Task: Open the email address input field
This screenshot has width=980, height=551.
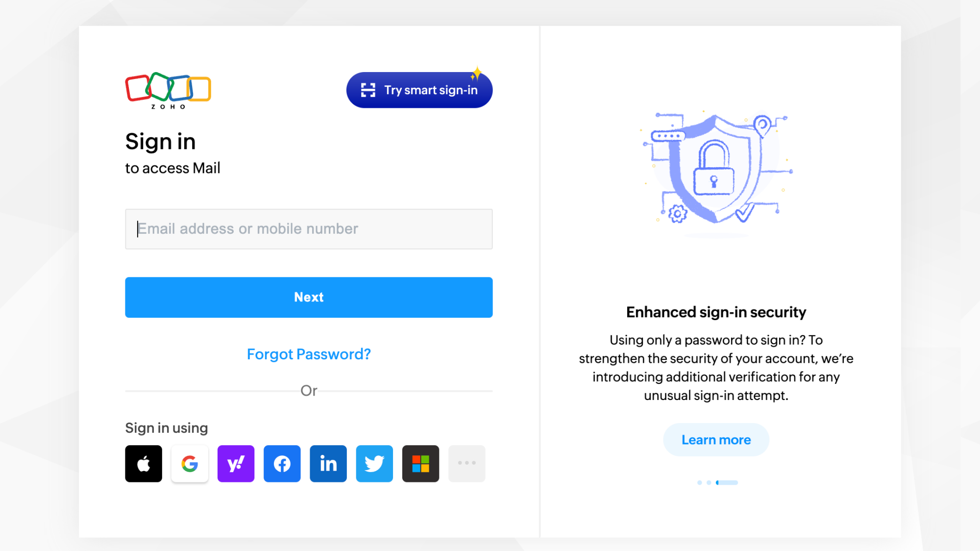Action: [309, 228]
